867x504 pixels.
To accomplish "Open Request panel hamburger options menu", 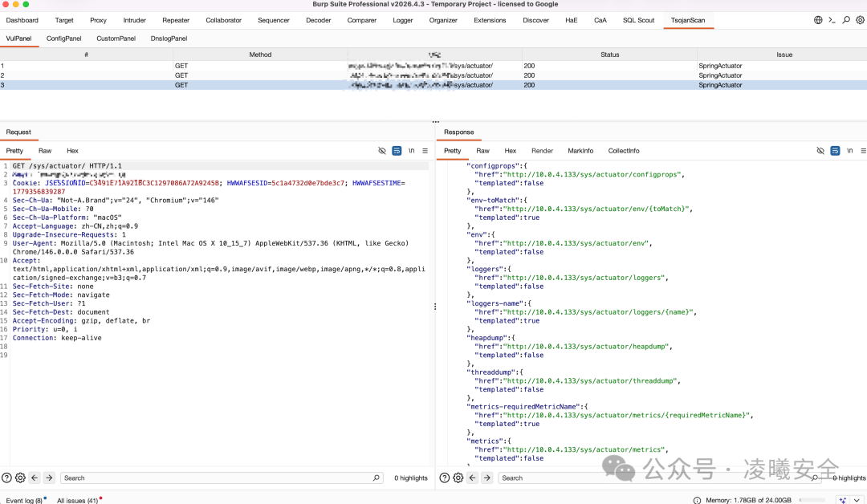I will point(425,151).
